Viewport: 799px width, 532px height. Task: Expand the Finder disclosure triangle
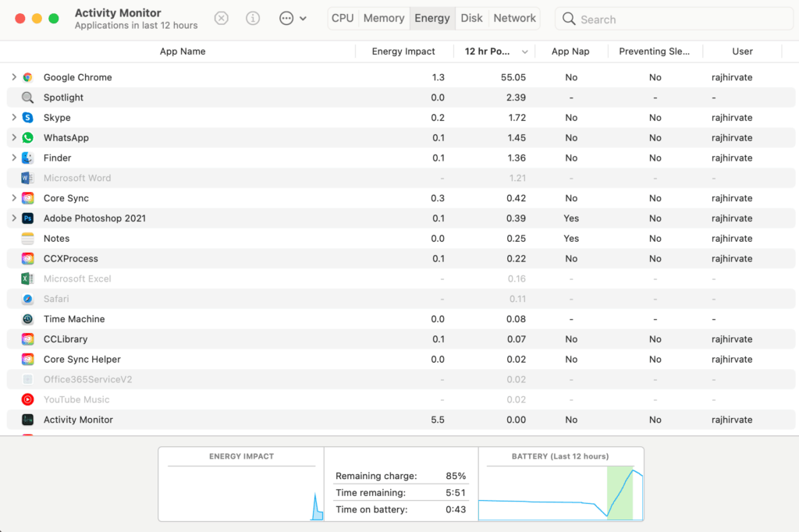coord(14,158)
